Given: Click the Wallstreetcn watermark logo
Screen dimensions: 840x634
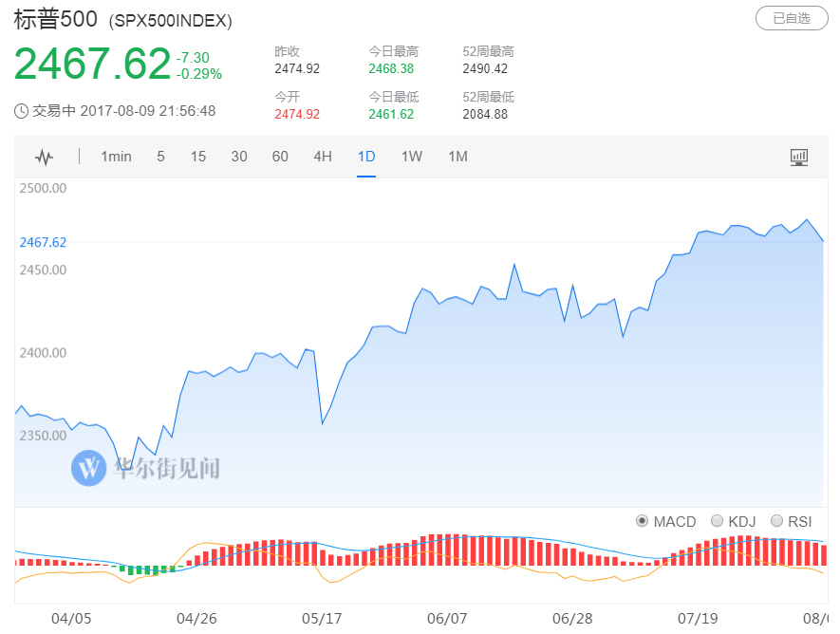Looking at the screenshot, I should tap(89, 468).
